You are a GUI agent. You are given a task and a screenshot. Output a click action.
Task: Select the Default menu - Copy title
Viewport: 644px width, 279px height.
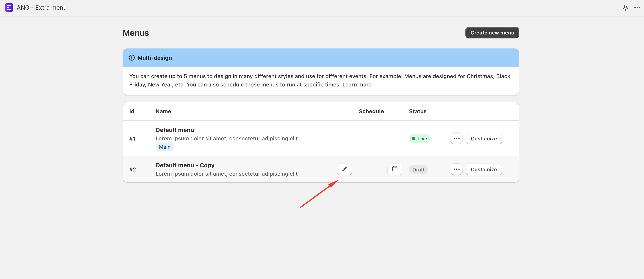coord(185,165)
